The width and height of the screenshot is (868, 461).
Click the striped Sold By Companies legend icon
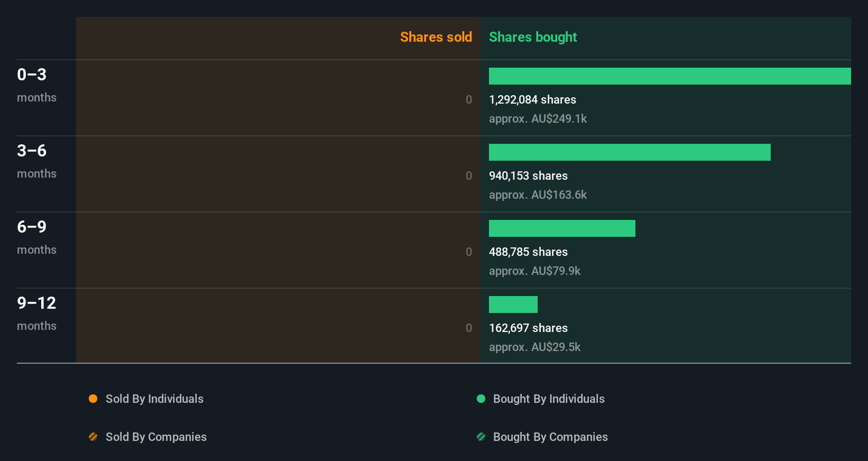pos(93,437)
